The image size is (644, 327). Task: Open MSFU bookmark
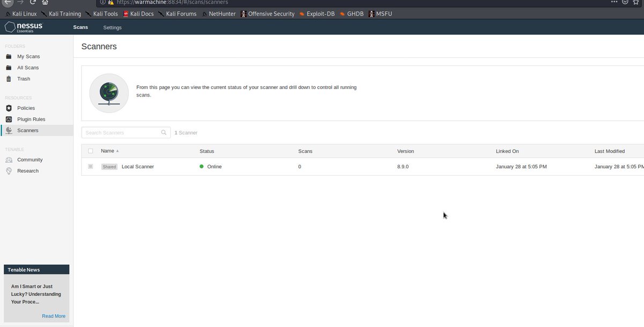coord(380,13)
